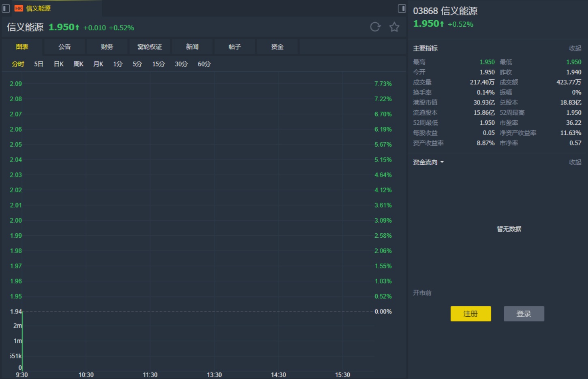Click the 流通股本 value 15.86亿

click(x=484, y=113)
